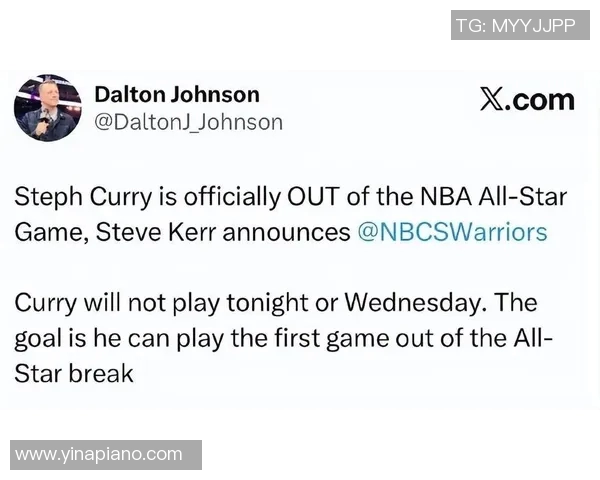Follow the @NBCSWarriors mention link
The image size is (600, 480).
point(452,232)
